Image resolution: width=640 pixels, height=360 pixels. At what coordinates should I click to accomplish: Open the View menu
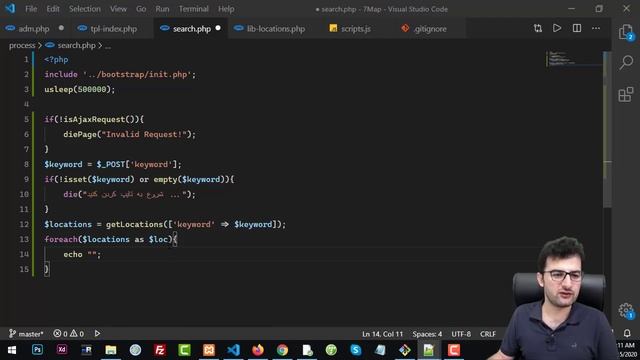118,9
